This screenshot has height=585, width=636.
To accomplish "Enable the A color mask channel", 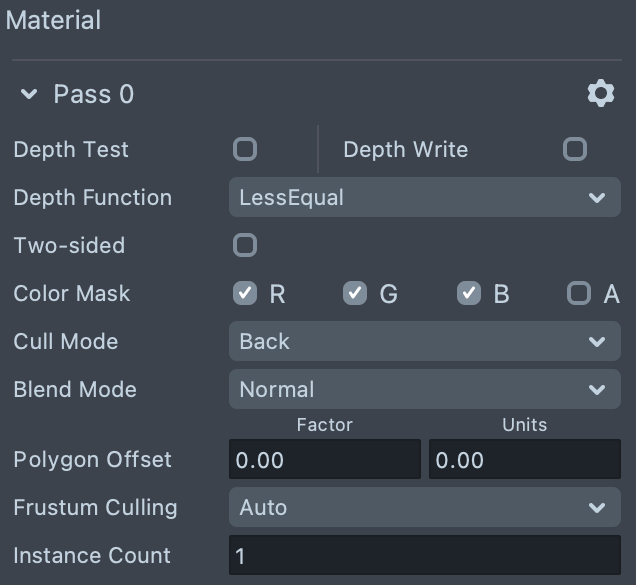I will (579, 293).
